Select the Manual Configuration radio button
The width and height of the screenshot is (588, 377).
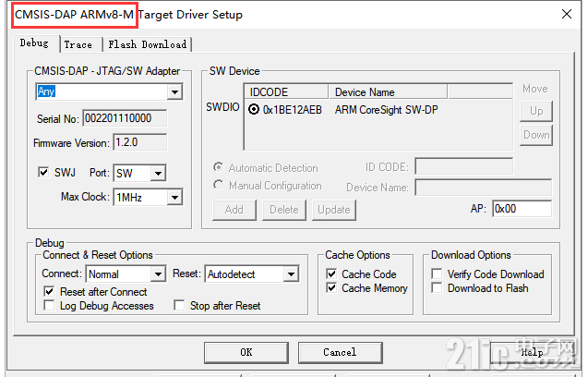(218, 185)
